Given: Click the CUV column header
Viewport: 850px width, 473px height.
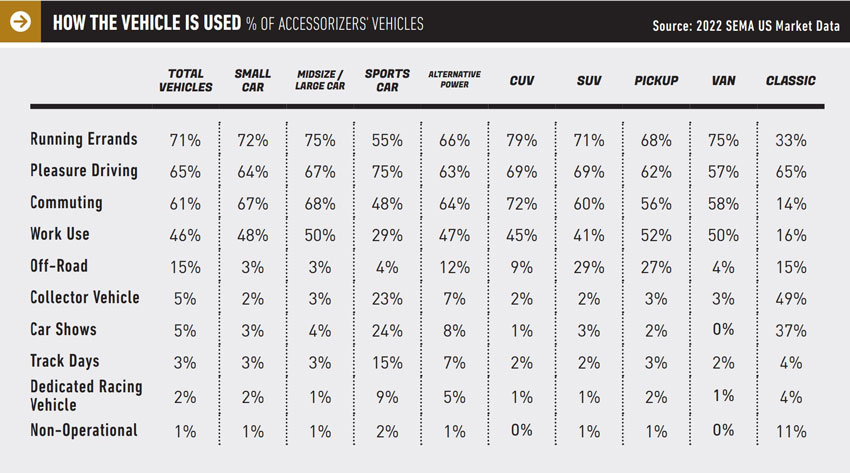Looking at the screenshot, I should [x=522, y=80].
